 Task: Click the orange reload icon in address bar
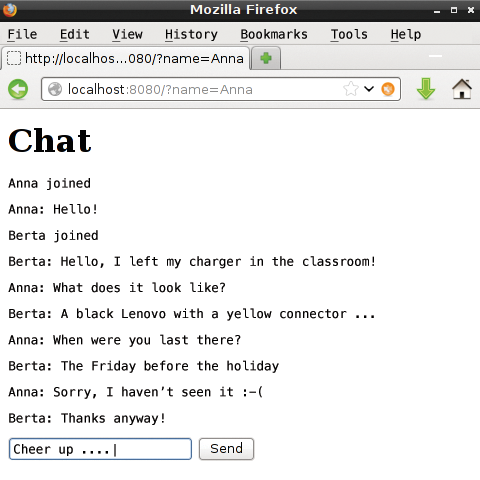point(388,89)
